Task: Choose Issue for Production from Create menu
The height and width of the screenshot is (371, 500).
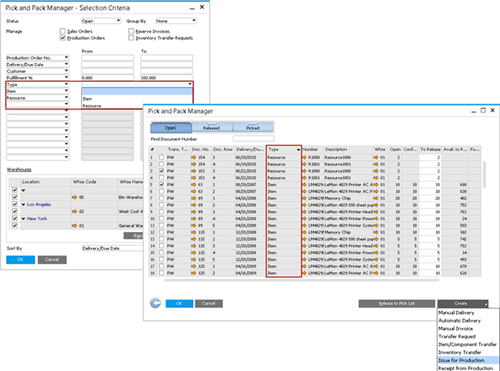Action: 468,360
